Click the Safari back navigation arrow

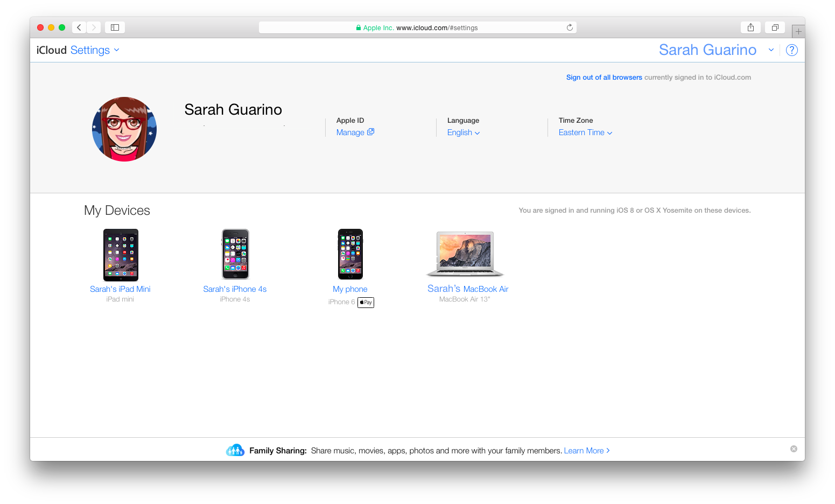[x=79, y=27]
